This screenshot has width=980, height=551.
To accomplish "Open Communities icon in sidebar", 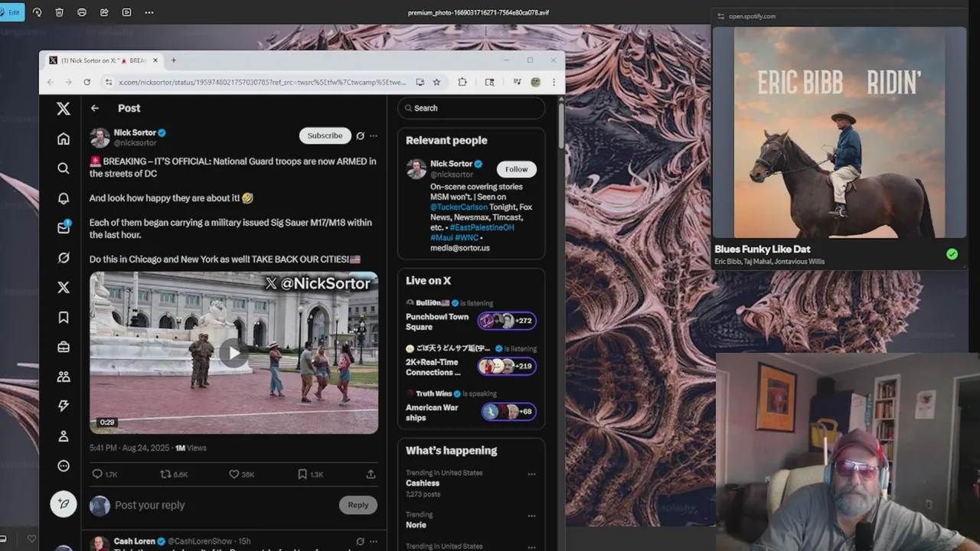I will pos(64,377).
